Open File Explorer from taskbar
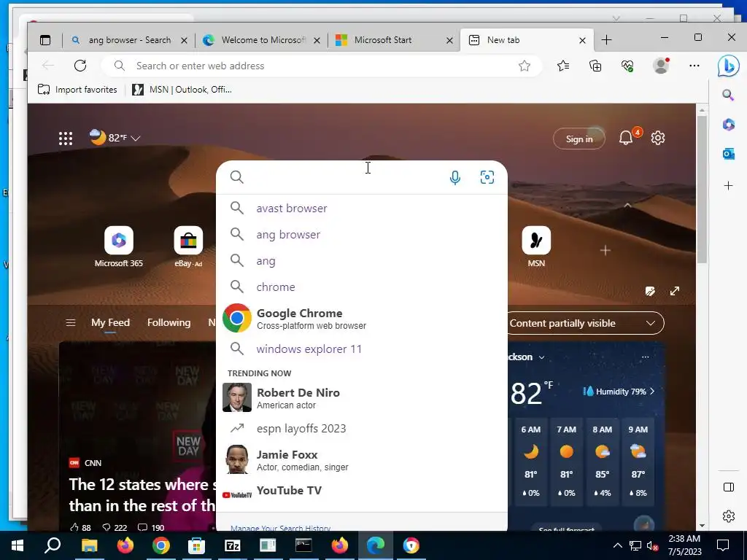Image resolution: width=747 pixels, height=560 pixels. pos(89,545)
